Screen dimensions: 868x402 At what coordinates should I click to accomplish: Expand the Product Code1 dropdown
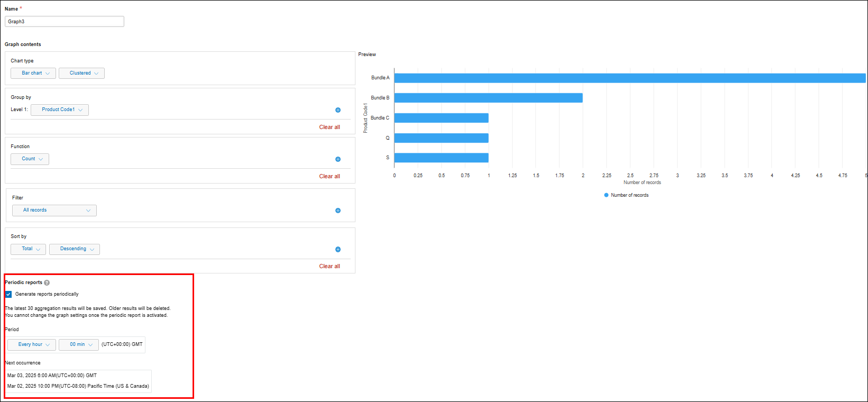(x=60, y=110)
